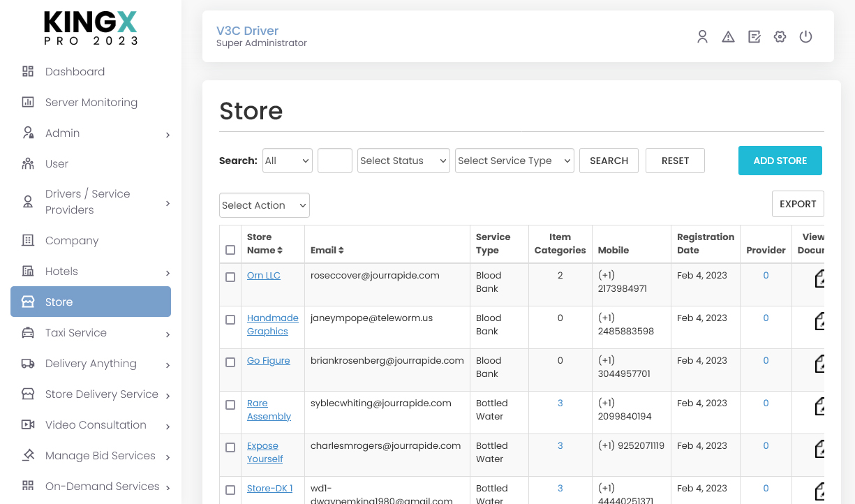Toggle the select-all checkbox in table header
Viewport: 855px width, 504px height.
(x=230, y=250)
